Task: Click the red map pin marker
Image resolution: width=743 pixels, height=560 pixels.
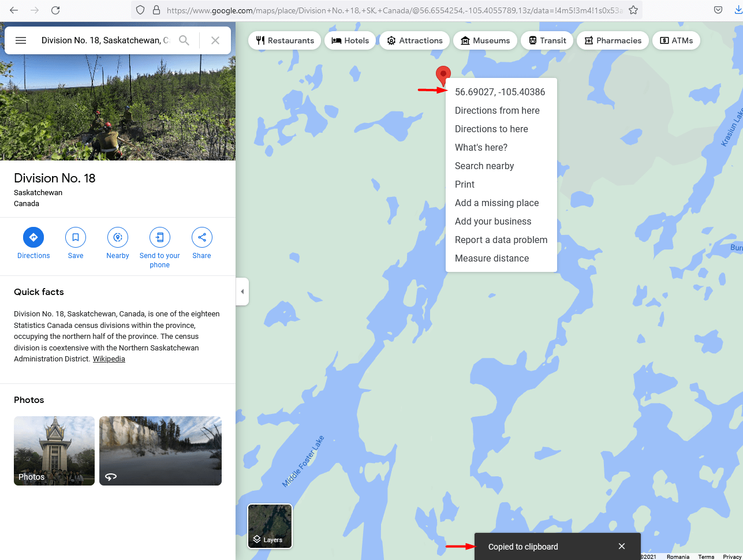Action: 443,76
